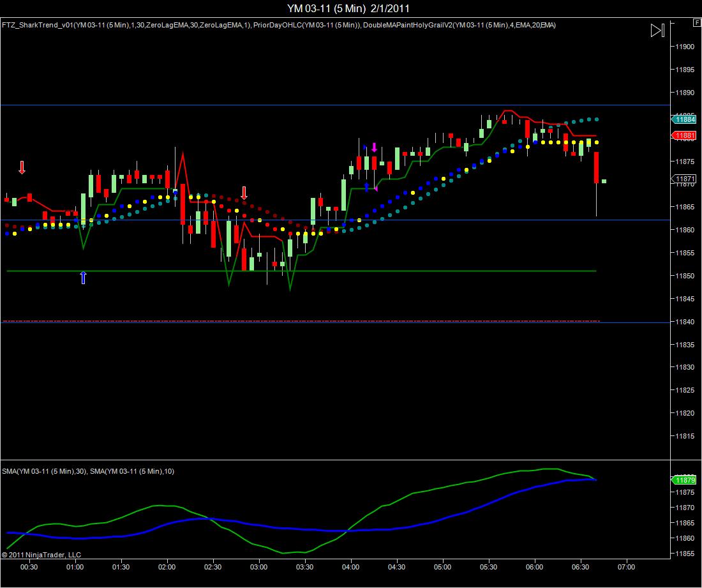The image size is (702, 588).
Task: Click the chart title YM 03-11 (5 Min)
Action: pos(326,8)
